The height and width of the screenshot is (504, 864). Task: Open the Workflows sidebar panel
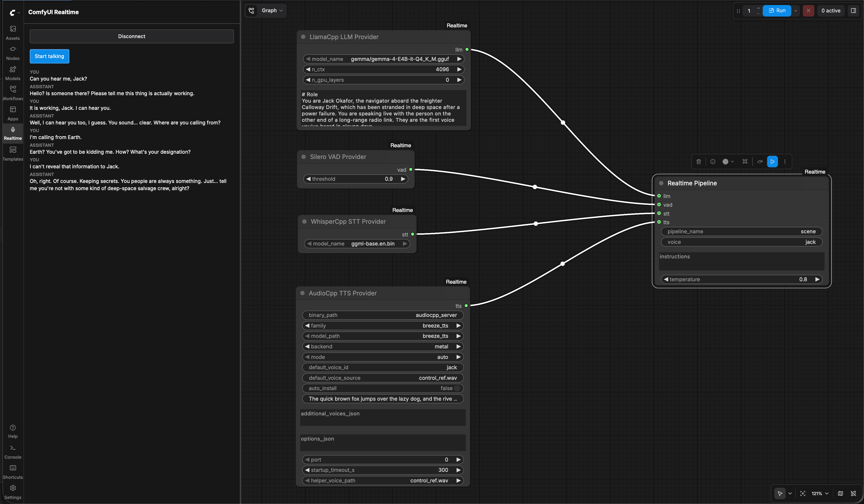[x=13, y=93]
